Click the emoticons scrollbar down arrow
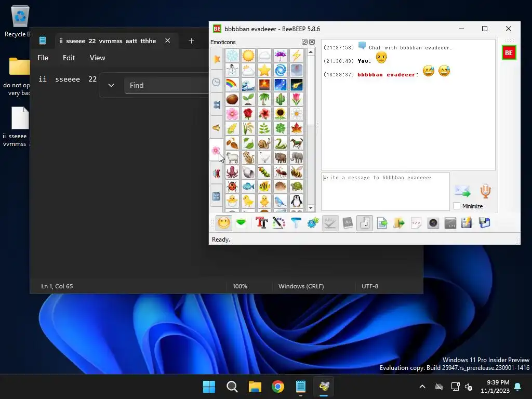532x399 pixels. 311,208
